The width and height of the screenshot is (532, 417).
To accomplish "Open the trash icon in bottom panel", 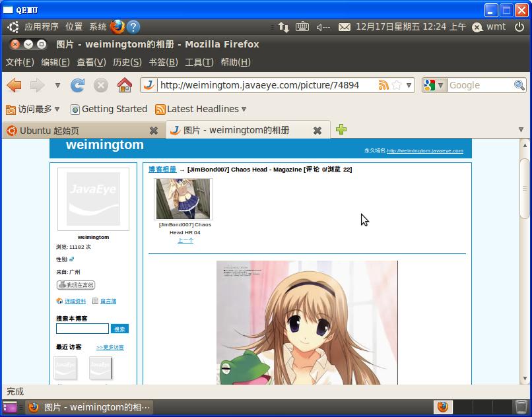I will coord(521,406).
